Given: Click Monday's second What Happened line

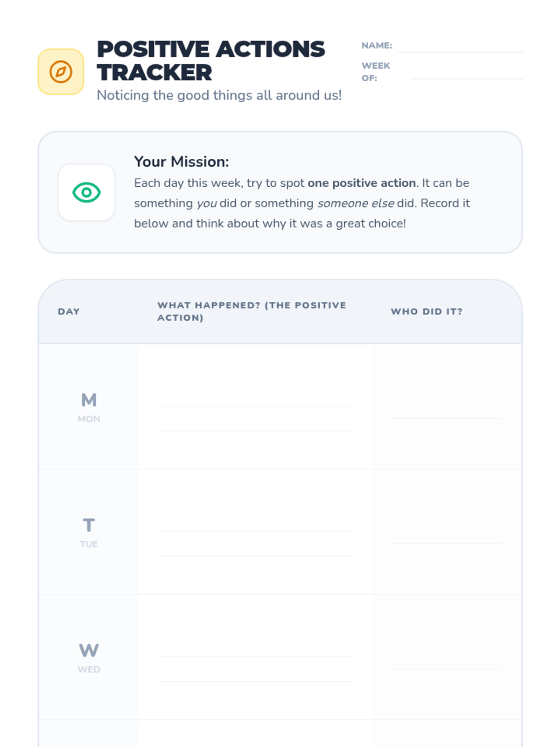Looking at the screenshot, I should tap(255, 430).
